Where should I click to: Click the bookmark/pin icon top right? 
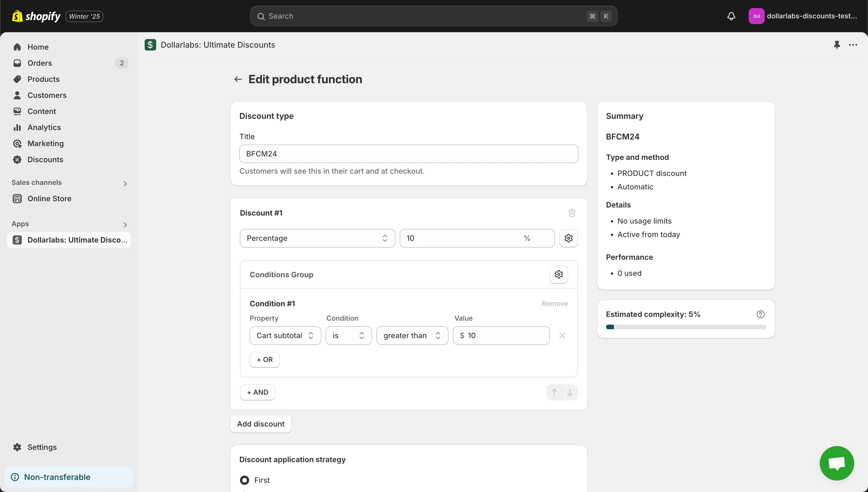[x=837, y=45]
